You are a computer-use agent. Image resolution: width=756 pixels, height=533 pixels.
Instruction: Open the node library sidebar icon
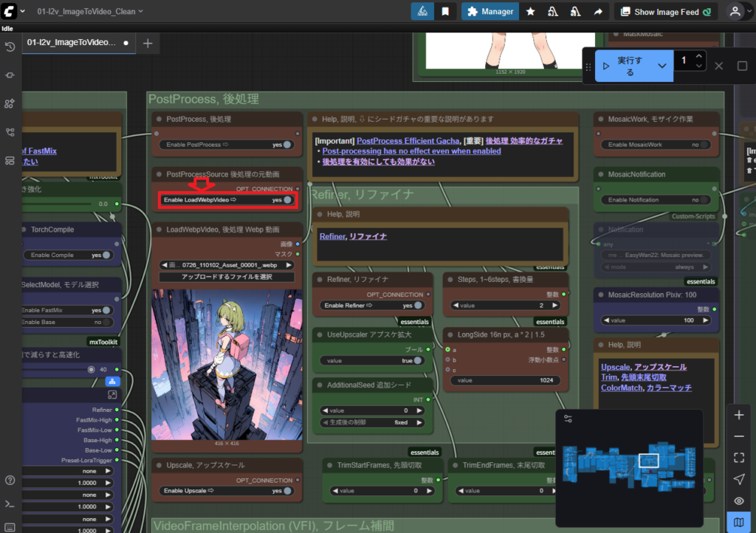pos(10,103)
